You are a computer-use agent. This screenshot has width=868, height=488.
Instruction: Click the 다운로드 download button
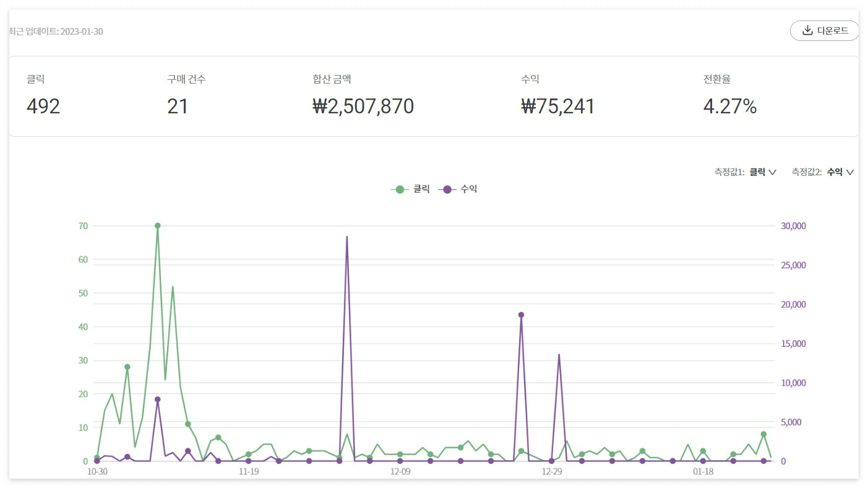pos(824,30)
